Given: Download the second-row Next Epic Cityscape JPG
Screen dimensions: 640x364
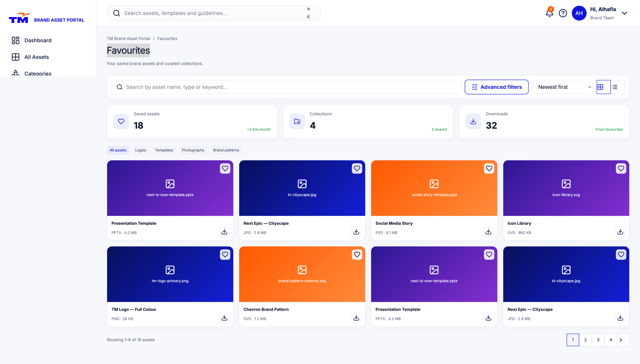Looking at the screenshot, I should pyautogui.click(x=620, y=318).
